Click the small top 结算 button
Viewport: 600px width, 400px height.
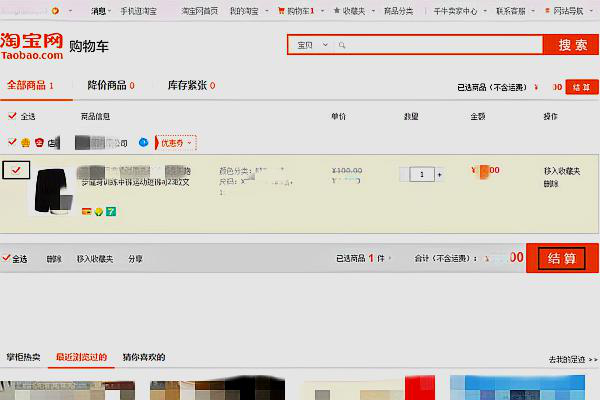tap(582, 87)
